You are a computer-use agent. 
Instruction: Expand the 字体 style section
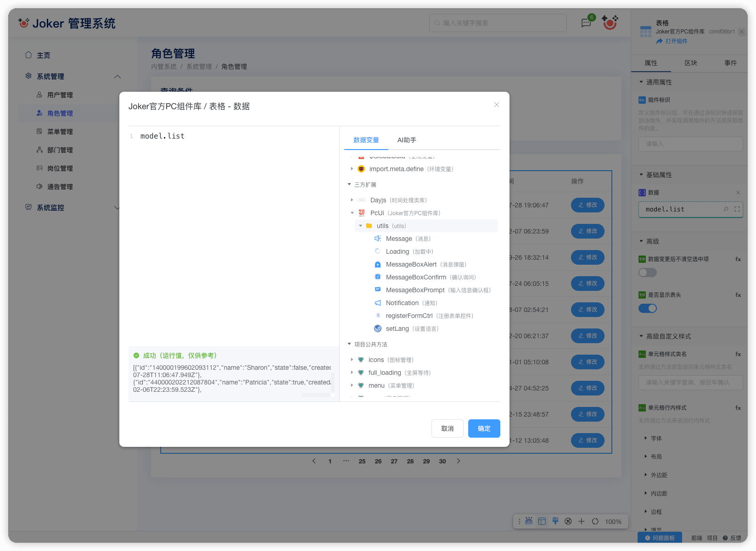click(x=646, y=438)
